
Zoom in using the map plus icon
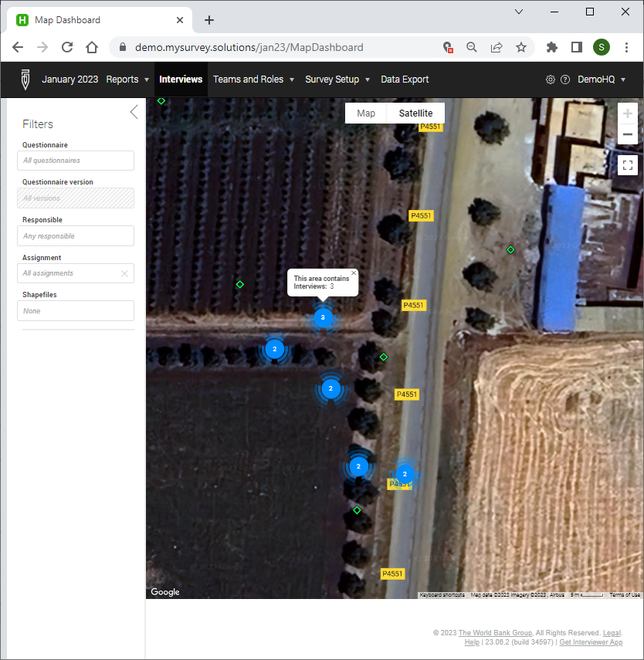(x=627, y=113)
